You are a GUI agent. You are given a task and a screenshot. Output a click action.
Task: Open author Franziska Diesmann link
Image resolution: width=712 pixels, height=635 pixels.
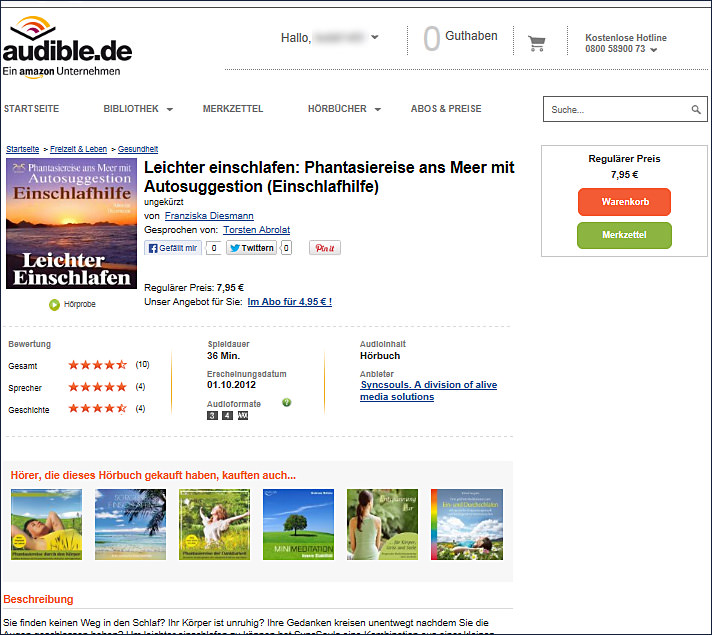pos(209,216)
